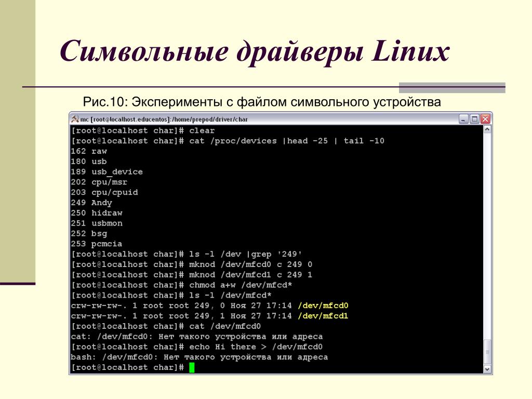
Task: Click the 'mknod /dev/mfcd1 c 249 1' command
Action: click(x=251, y=275)
